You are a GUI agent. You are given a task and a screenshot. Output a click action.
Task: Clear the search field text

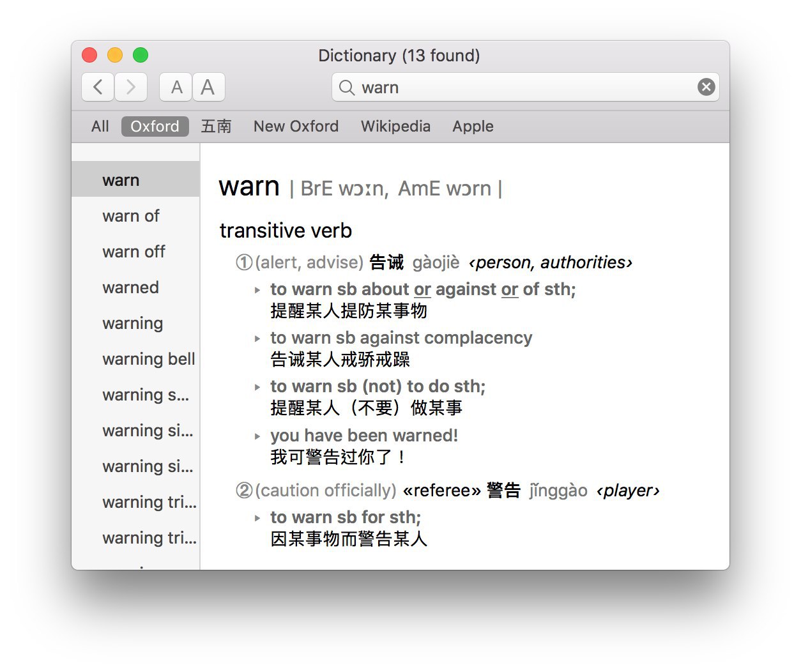(706, 87)
